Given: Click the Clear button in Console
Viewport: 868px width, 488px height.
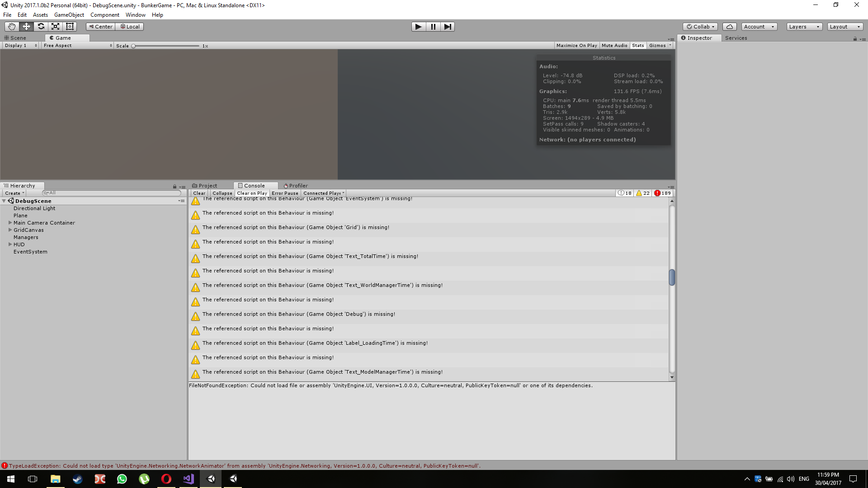Looking at the screenshot, I should coord(199,193).
